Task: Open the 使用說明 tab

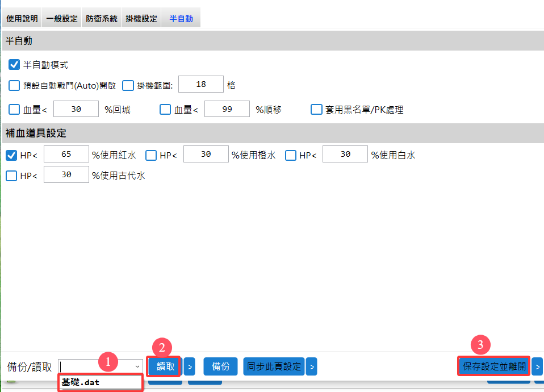Action: [x=22, y=19]
